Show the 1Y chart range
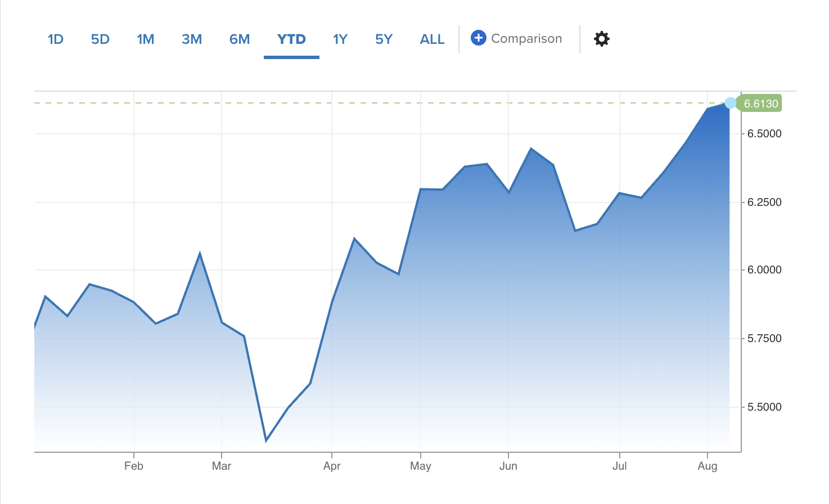Viewport: 829px width, 504px height. click(340, 39)
